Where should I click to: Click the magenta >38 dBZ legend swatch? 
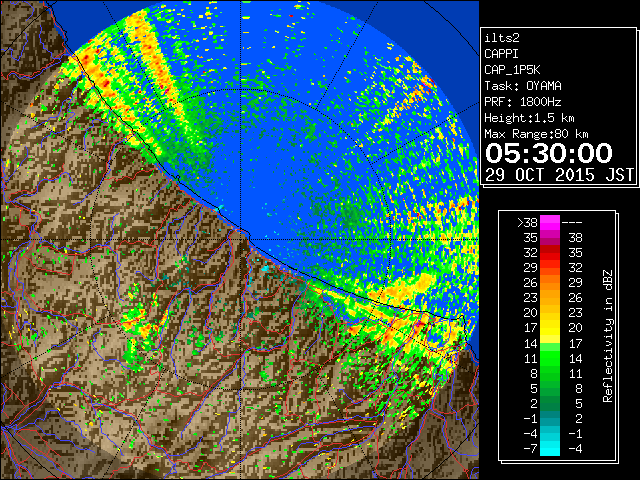[x=550, y=222]
